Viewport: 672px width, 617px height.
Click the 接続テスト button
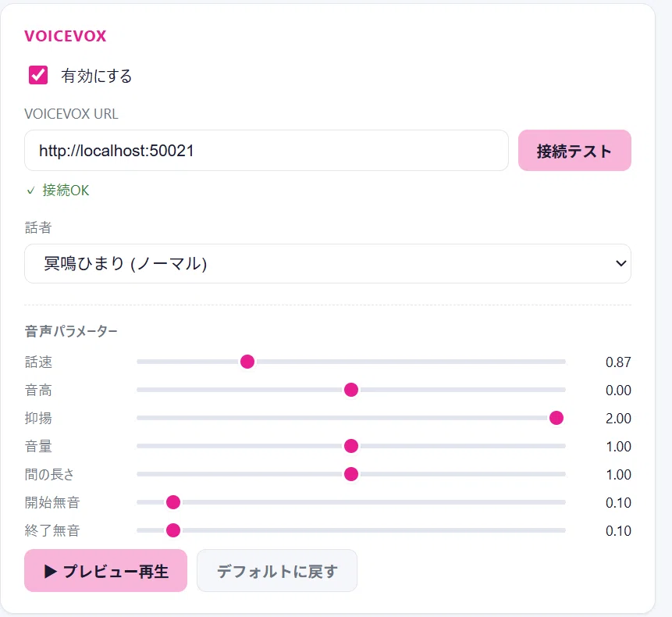point(574,151)
